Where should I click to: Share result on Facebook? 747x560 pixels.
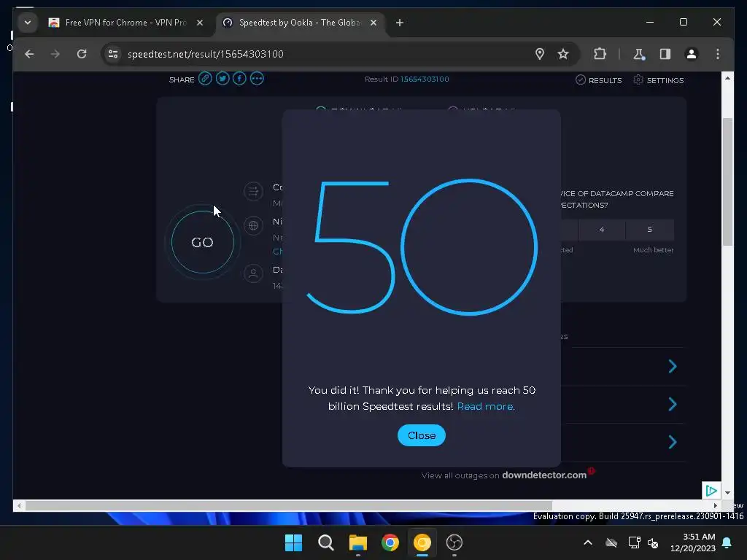239,79
